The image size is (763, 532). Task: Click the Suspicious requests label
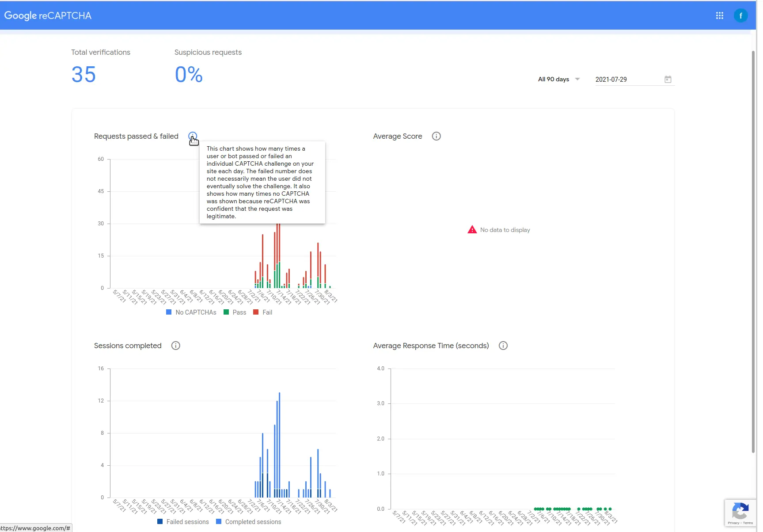coord(208,52)
